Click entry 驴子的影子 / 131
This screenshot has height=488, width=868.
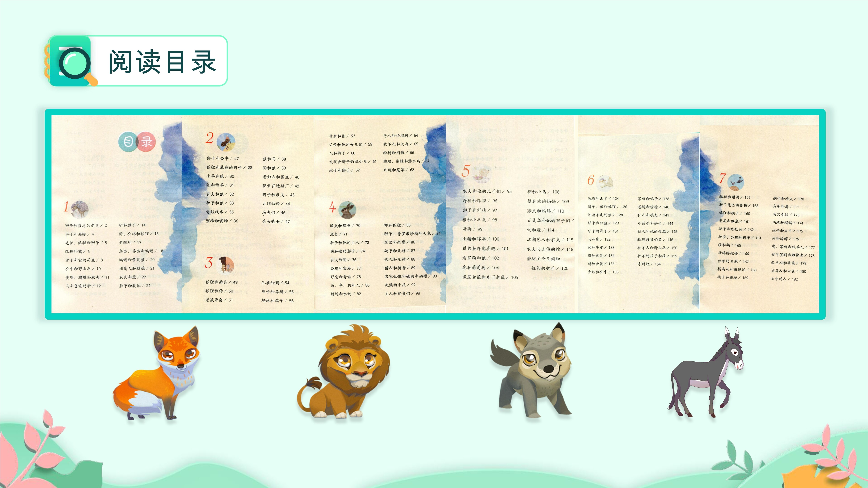(603, 231)
